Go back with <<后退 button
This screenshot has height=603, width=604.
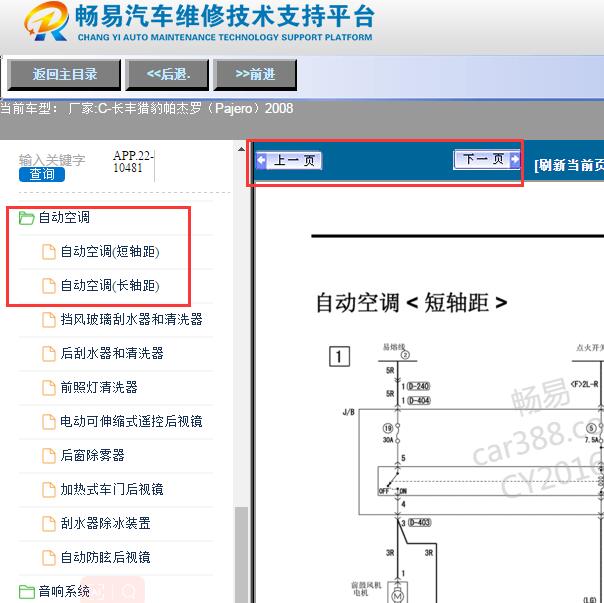pyautogui.click(x=168, y=74)
